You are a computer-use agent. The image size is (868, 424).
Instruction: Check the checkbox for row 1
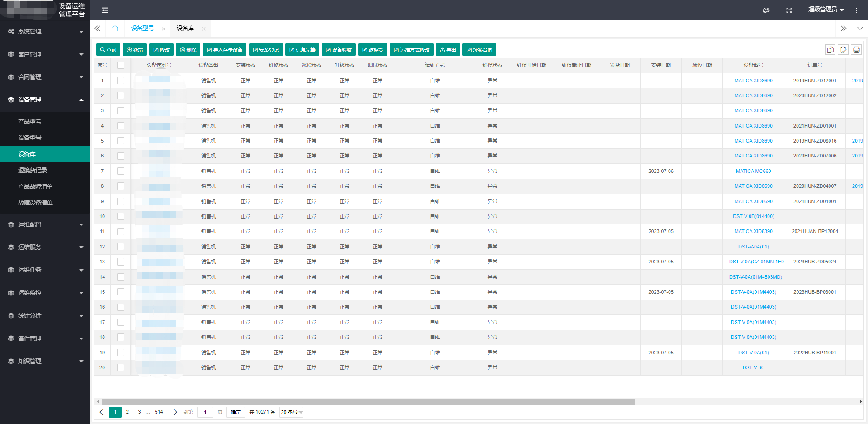point(121,81)
